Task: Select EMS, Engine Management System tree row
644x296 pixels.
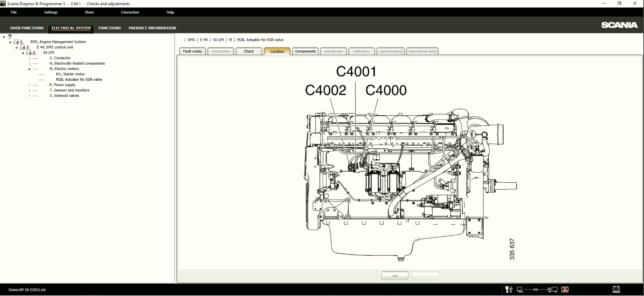Action: tap(58, 42)
